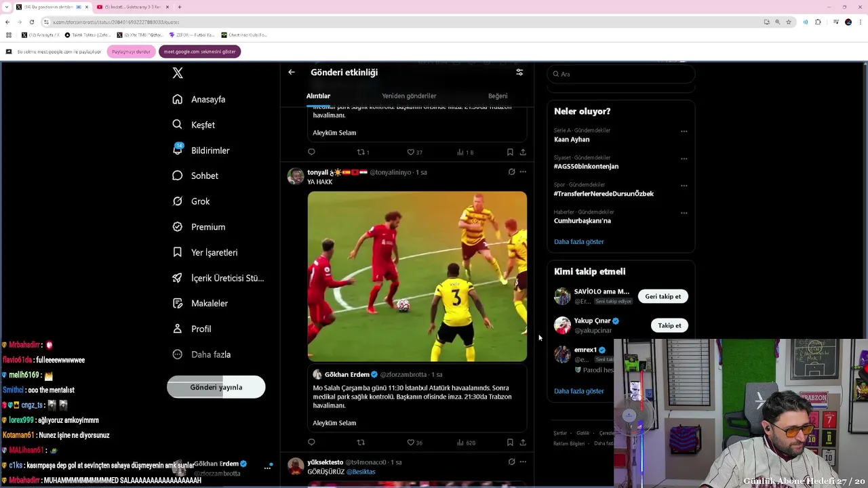View analytics of tonyali's post showing 628
This screenshot has height=488, width=868.
[467, 443]
